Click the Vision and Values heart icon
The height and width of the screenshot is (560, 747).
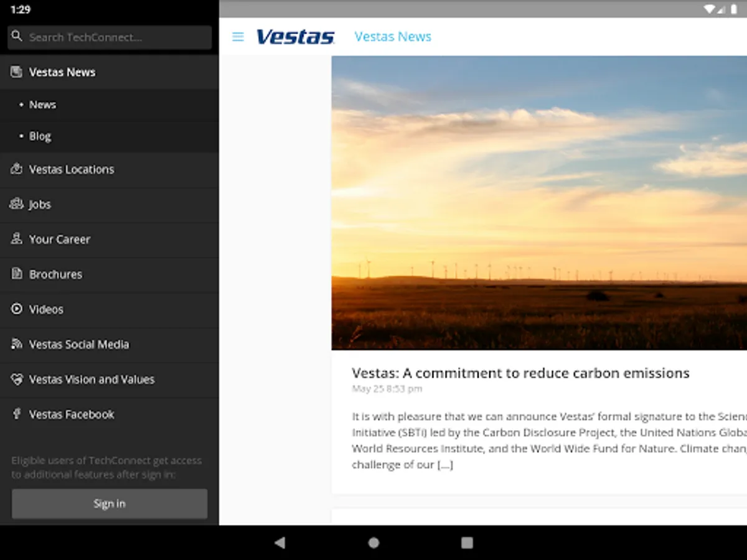point(17,378)
